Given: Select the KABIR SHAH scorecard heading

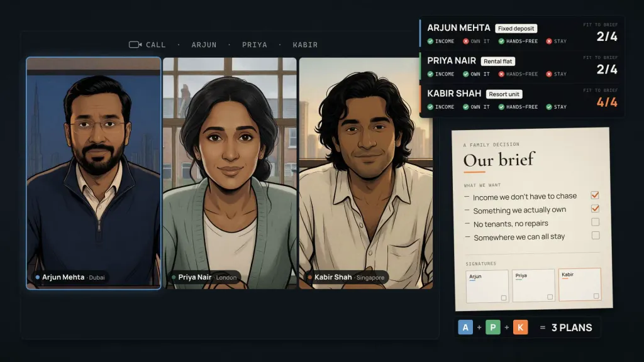Looking at the screenshot, I should pos(454,94).
